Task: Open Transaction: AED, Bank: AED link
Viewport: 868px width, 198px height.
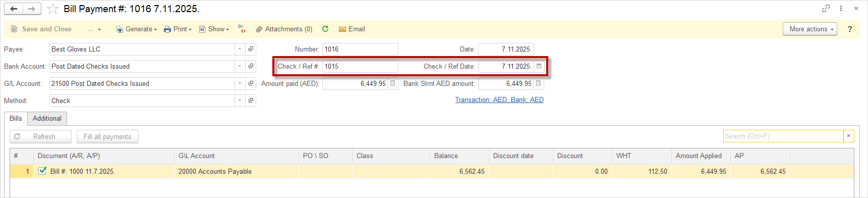Action: click(499, 100)
